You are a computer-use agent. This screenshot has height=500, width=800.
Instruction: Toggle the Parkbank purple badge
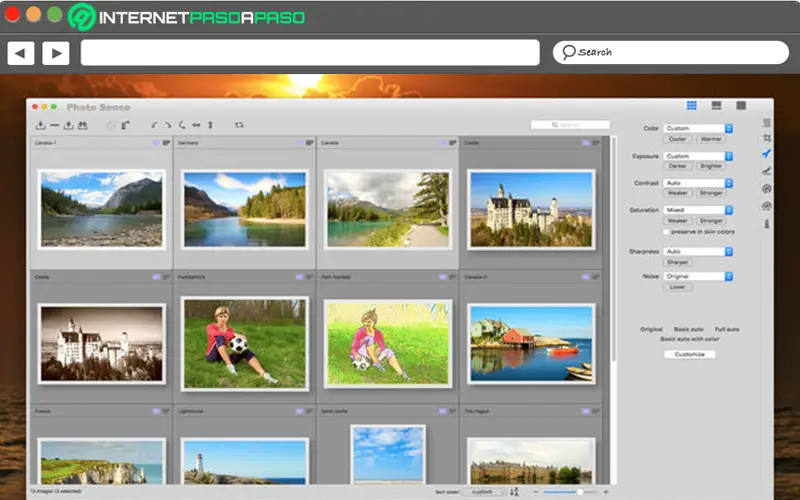[299, 277]
